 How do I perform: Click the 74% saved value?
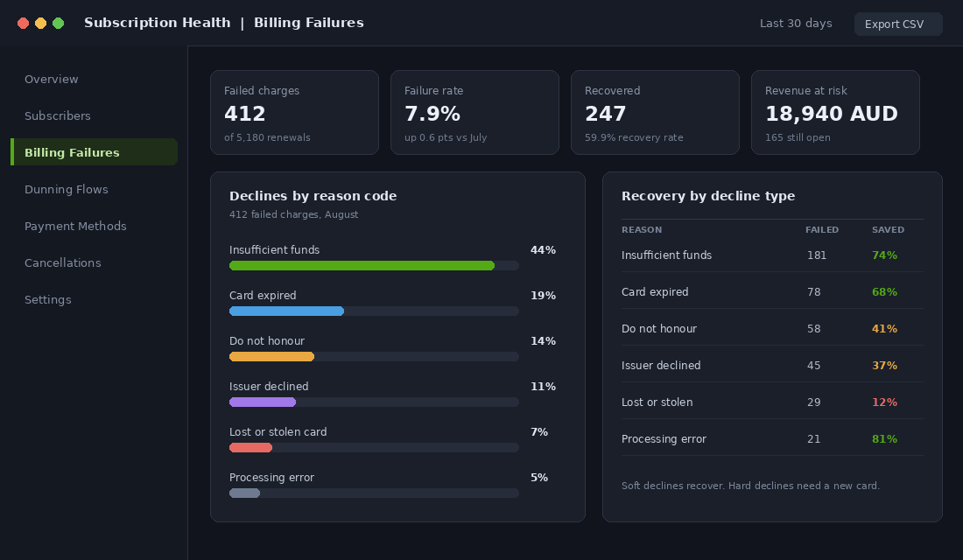tap(884, 255)
